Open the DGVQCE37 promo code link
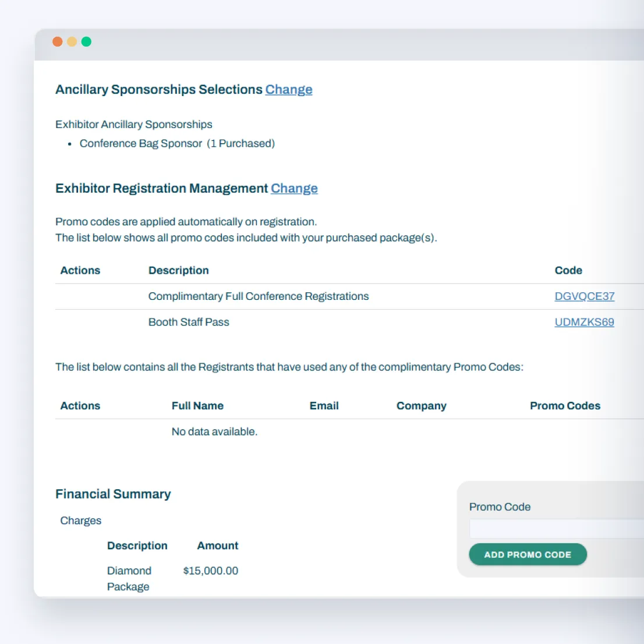The height and width of the screenshot is (644, 644). (x=584, y=296)
